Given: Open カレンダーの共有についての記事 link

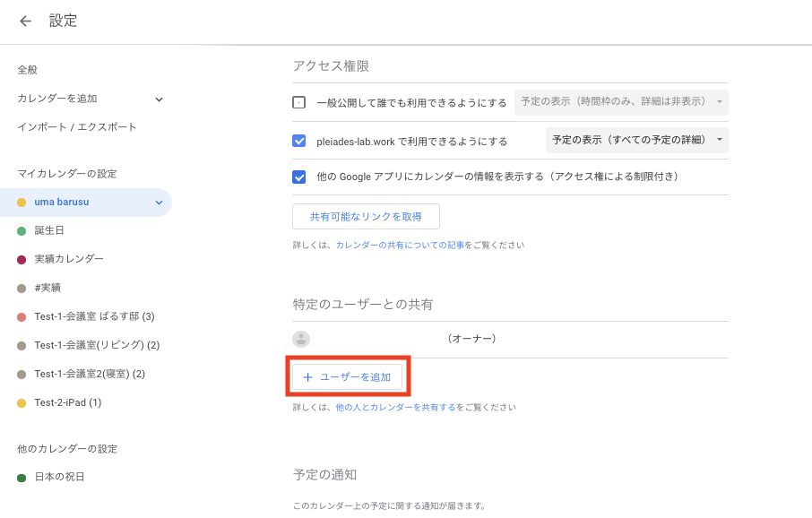Looking at the screenshot, I should tap(400, 245).
